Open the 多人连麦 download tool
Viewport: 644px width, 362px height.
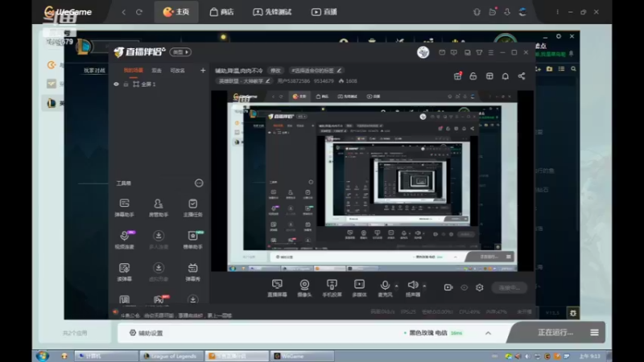[x=158, y=240]
